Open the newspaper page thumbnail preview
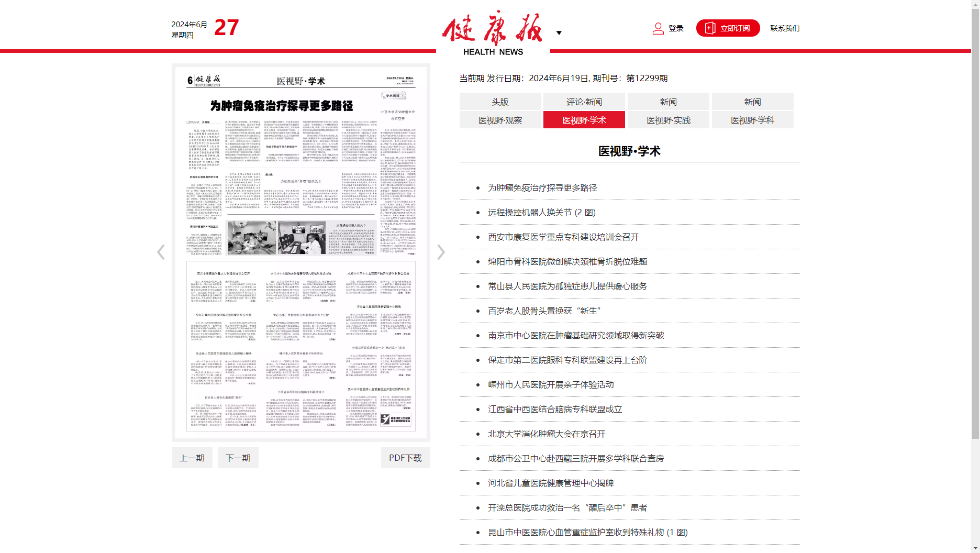Image resolution: width=980 pixels, height=553 pixels. 301,252
